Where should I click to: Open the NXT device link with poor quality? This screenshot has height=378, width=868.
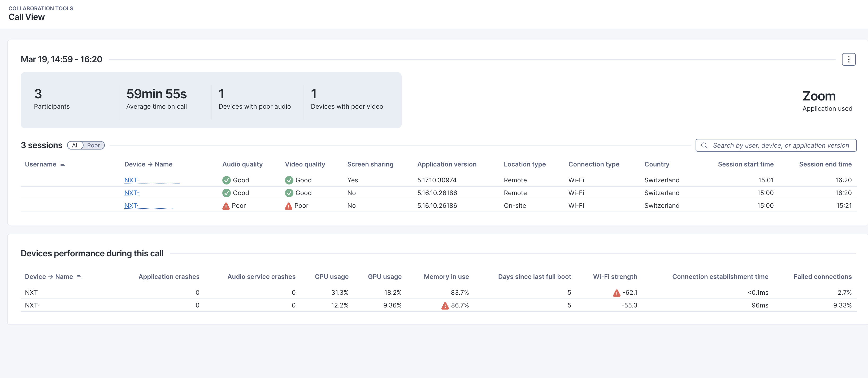[131, 206]
